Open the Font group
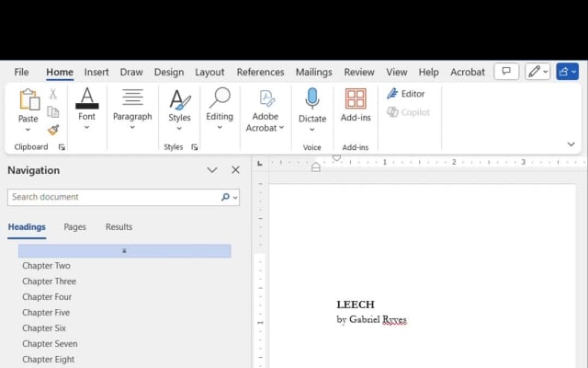588x368 pixels. (87, 109)
